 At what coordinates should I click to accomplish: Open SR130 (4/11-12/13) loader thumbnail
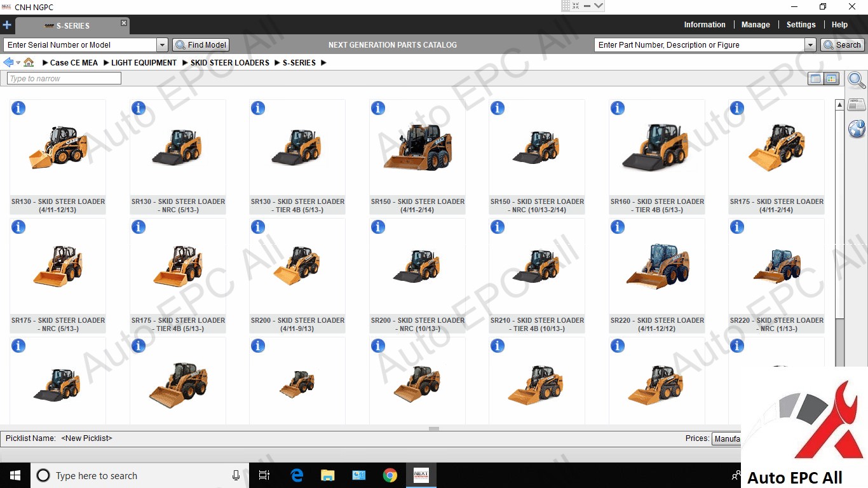tap(58, 147)
